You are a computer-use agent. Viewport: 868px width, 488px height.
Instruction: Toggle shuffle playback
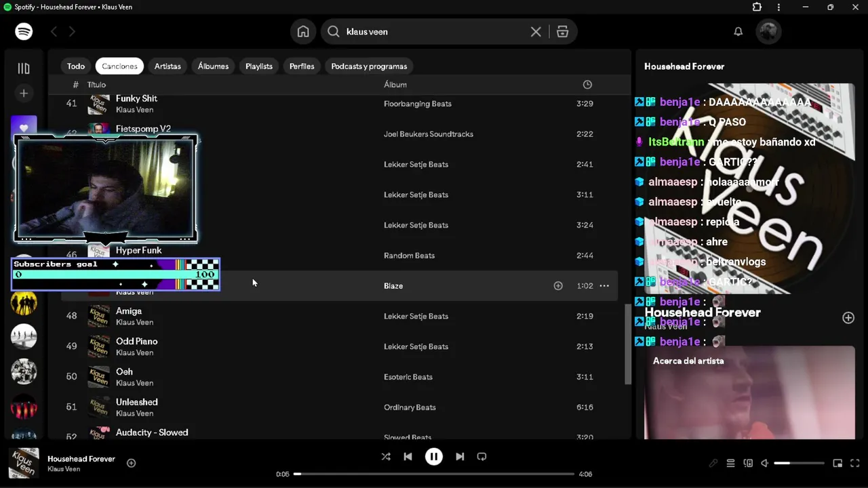tap(386, 457)
